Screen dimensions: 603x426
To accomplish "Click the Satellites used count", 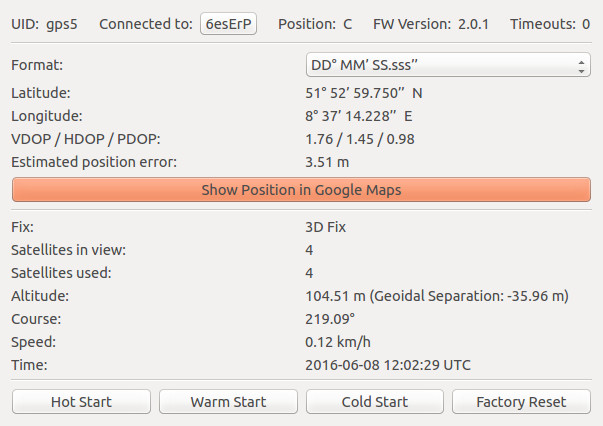I will click(309, 273).
